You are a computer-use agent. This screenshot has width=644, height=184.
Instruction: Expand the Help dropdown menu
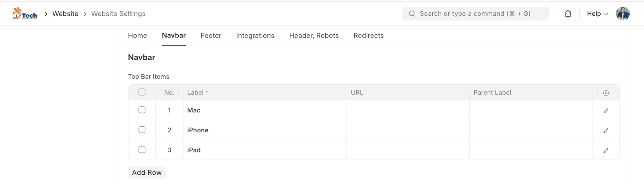597,14
